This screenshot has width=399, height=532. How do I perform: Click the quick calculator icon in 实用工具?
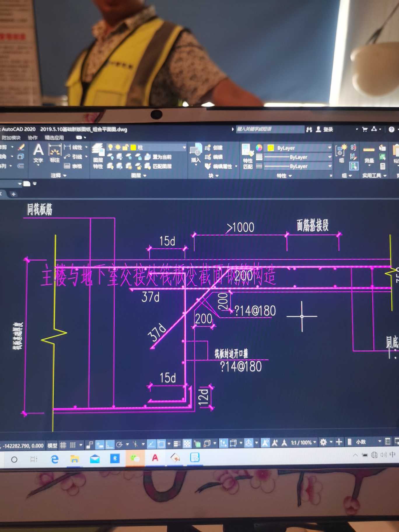[x=383, y=167]
